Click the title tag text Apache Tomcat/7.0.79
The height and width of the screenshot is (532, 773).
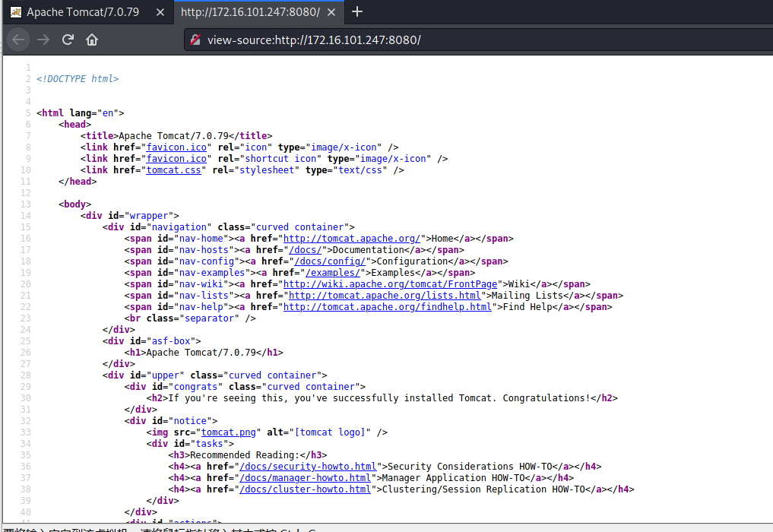click(x=173, y=136)
